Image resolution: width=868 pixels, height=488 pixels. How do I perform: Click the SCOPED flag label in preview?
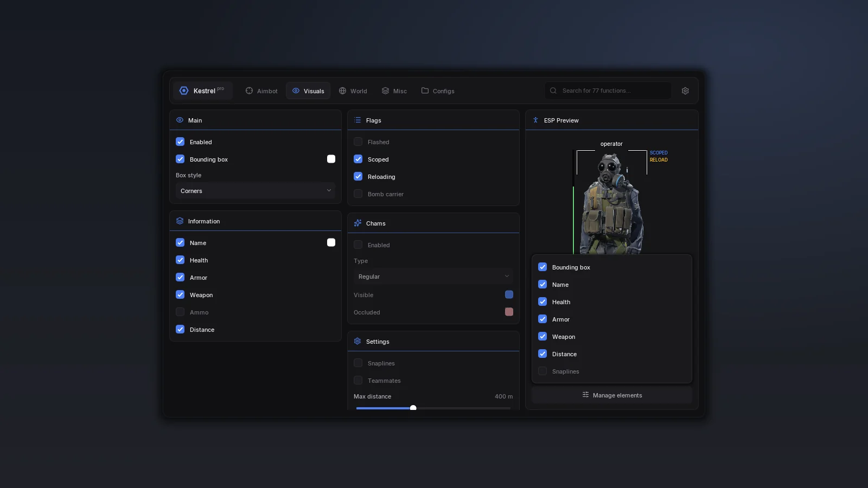pos(659,153)
